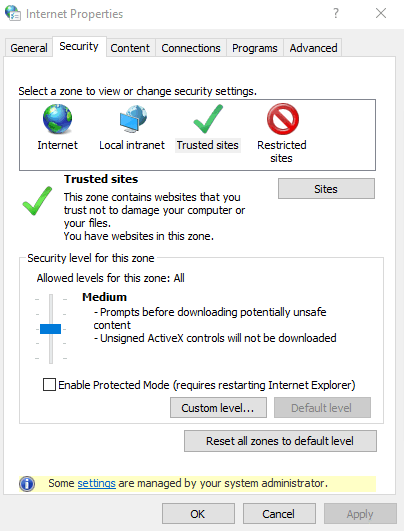
Task: Follow the settings hyperlink
Action: coord(97,483)
